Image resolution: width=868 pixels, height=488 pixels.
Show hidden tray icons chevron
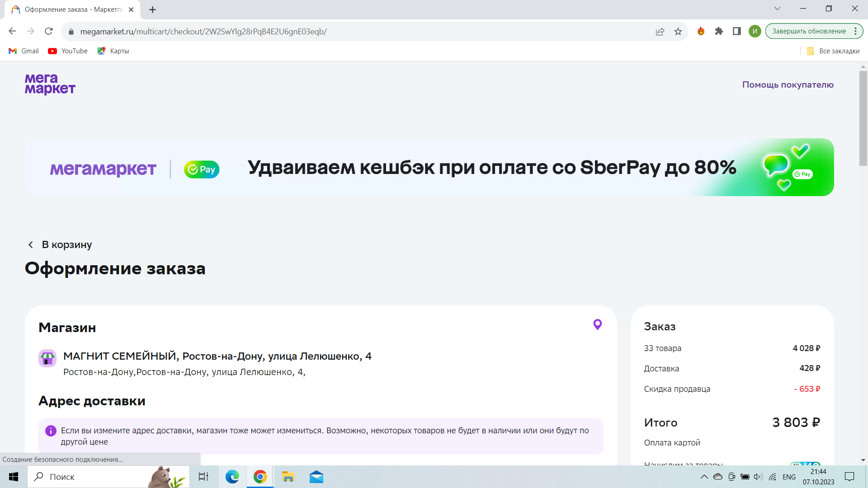[x=704, y=477]
